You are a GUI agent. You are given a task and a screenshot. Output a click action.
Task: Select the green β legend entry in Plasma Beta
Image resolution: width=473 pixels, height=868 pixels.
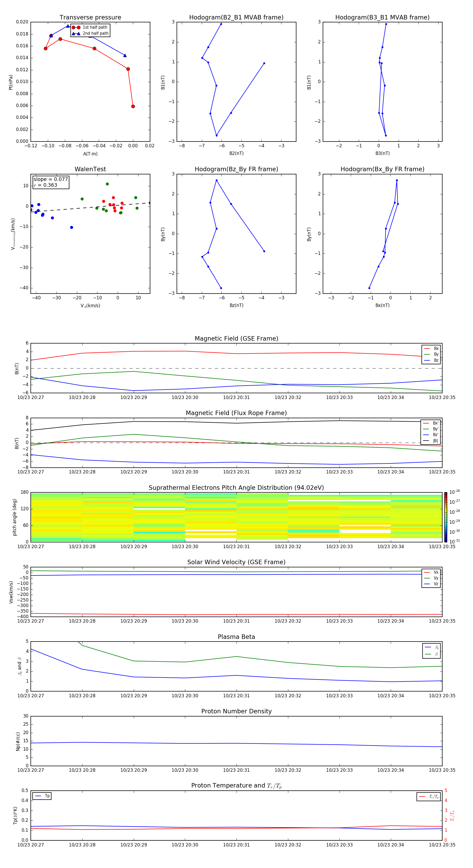coord(432,654)
